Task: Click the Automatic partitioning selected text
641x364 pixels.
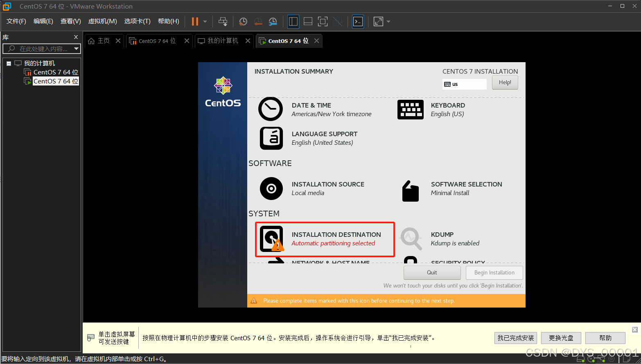Action: coord(333,243)
